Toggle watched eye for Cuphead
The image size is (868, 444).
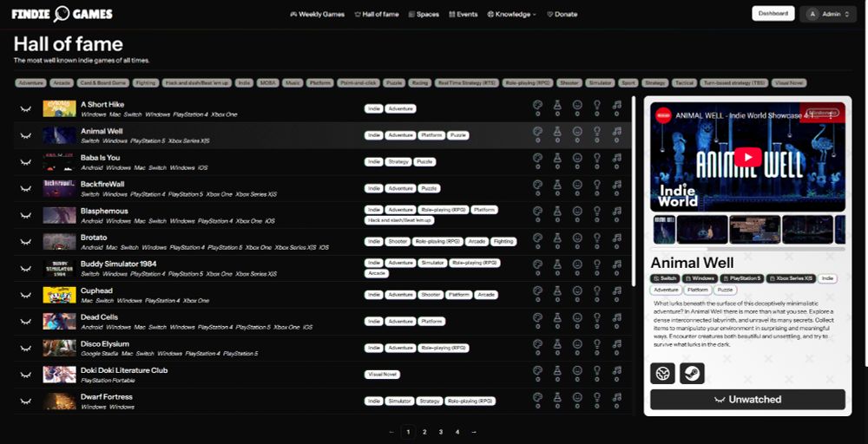tap(25, 295)
